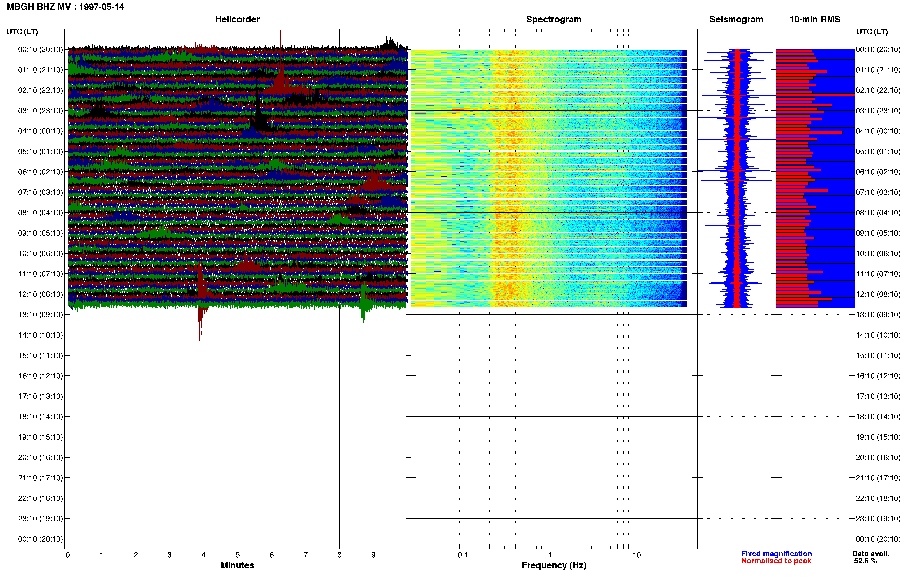
Task: Click spectrogram frequency tick '10'
Action: (637, 555)
